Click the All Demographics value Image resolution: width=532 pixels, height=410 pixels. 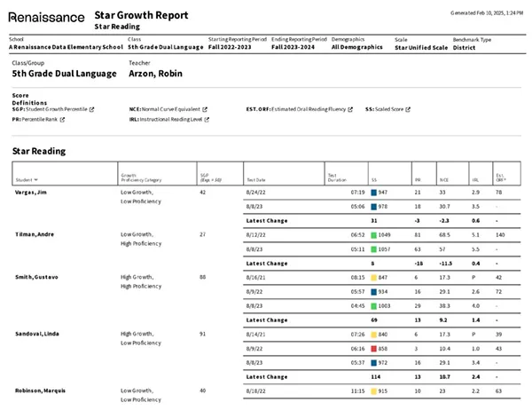(357, 47)
